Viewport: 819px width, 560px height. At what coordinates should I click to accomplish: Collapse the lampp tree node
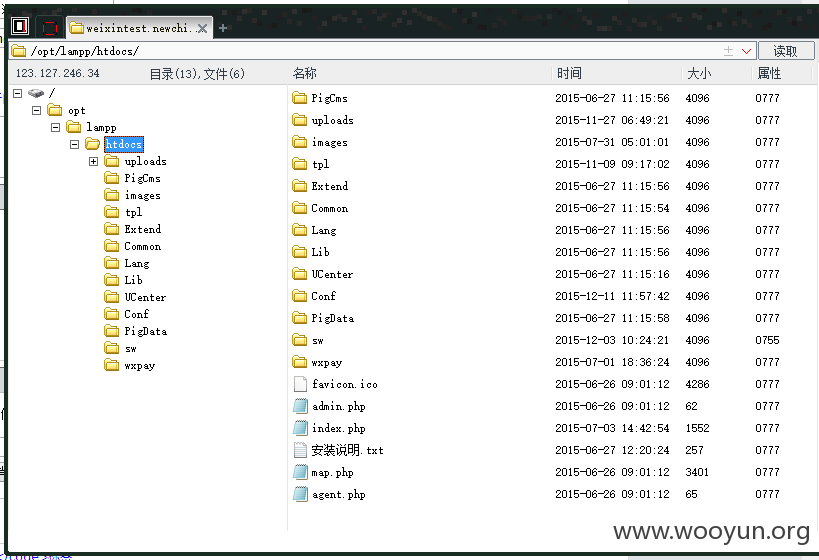[x=55, y=127]
